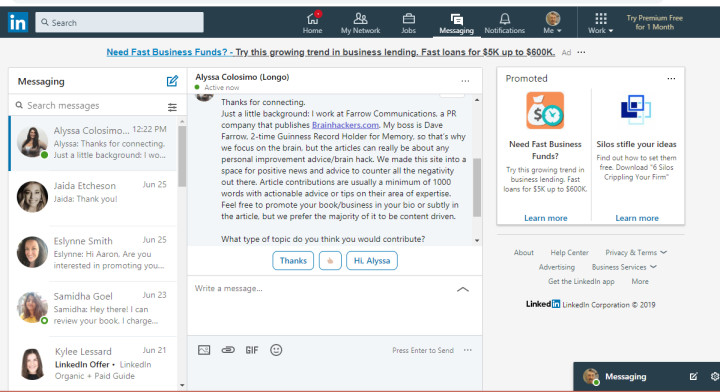Send the thumbs up quick reply
The height and width of the screenshot is (392, 720).
point(330,261)
